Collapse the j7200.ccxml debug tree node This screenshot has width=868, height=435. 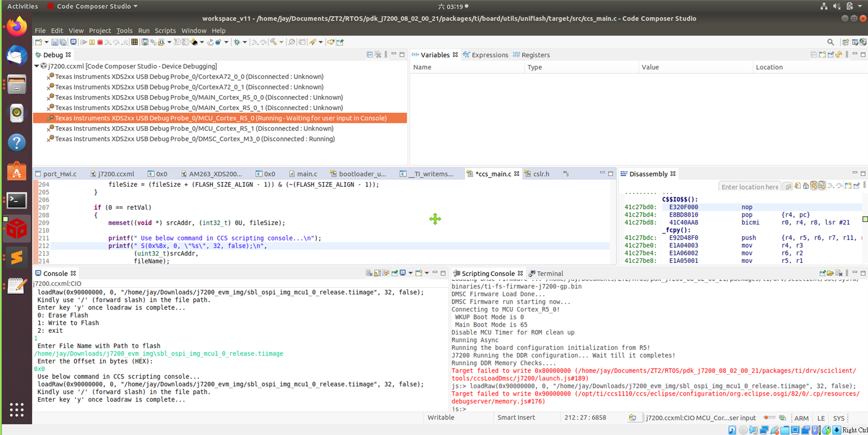pyautogui.click(x=37, y=66)
